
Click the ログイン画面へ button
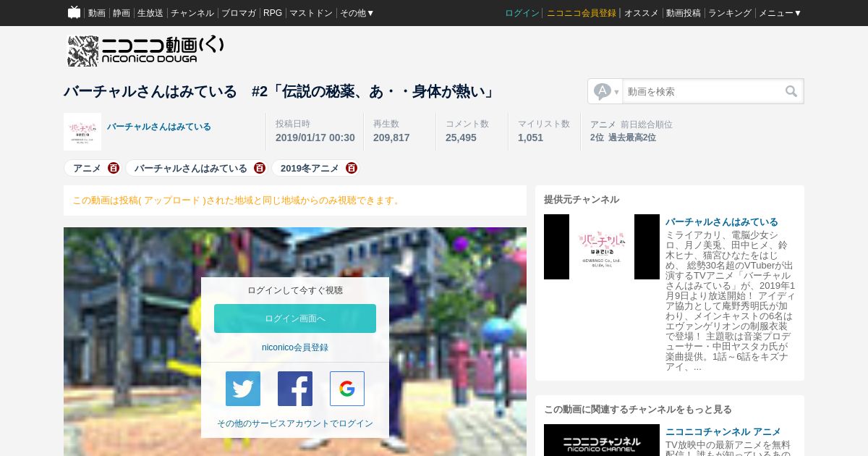click(295, 318)
